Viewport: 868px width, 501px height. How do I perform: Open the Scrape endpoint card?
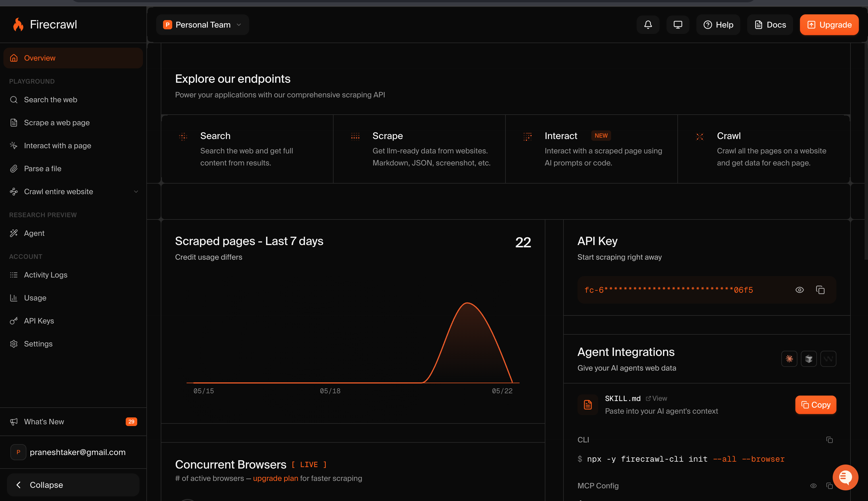[419, 149]
